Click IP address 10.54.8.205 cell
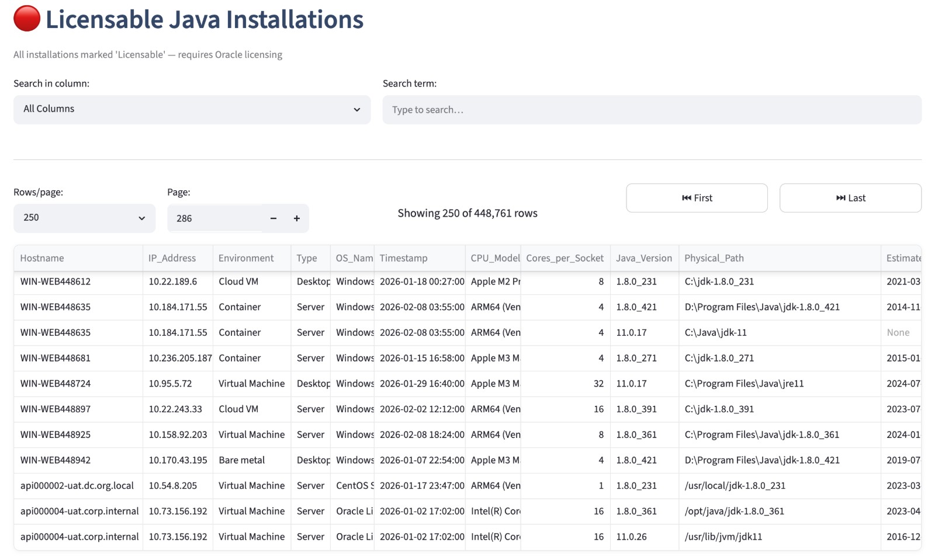Screen dimensions: 935x560 coord(178,486)
